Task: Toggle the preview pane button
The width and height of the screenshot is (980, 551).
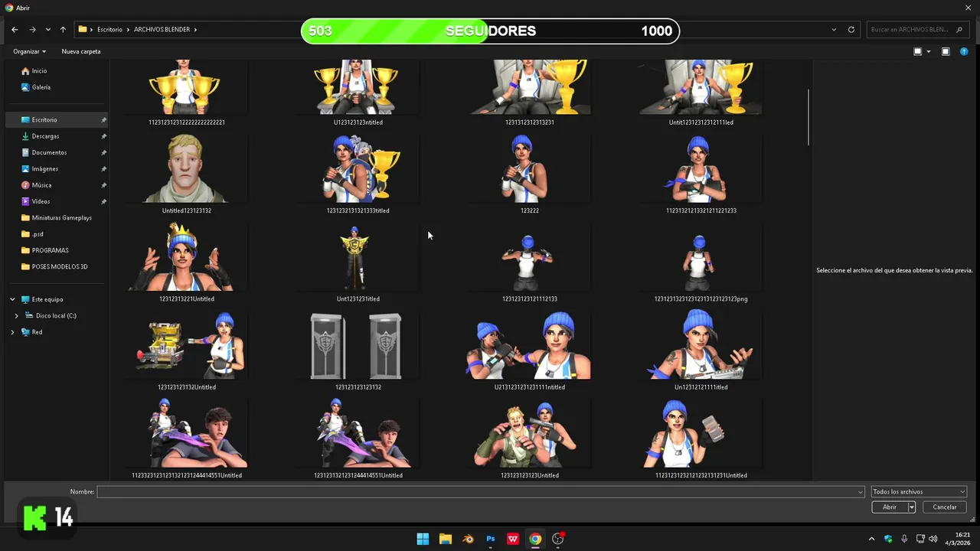Action: (946, 51)
